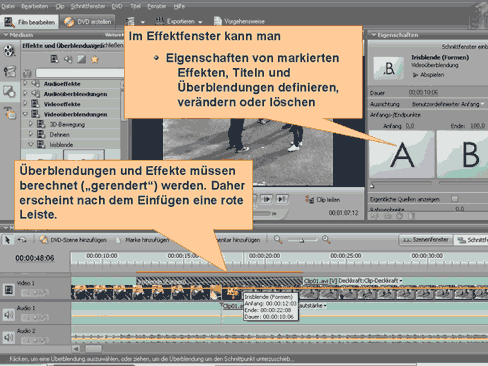Open the Bearbeiten menu
The height and width of the screenshot is (366, 488).
tap(35, 6)
